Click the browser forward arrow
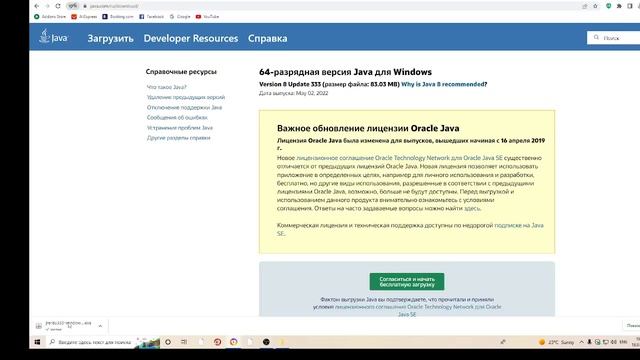This screenshot has height=360, width=640. tap(47, 6)
